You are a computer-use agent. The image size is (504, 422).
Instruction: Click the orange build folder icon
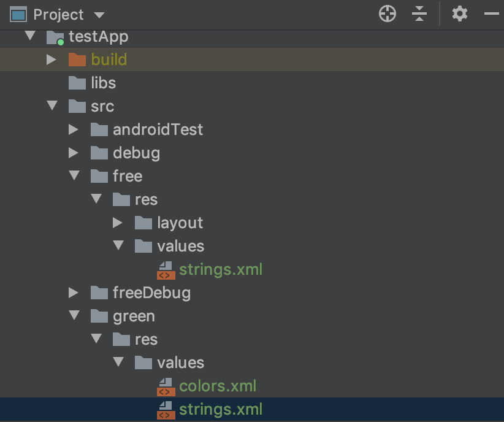(77, 59)
